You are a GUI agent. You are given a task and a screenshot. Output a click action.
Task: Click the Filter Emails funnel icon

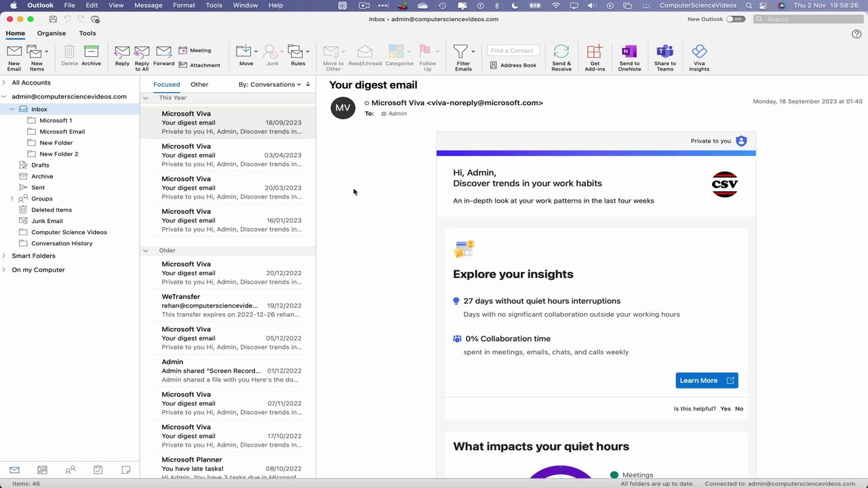460,52
